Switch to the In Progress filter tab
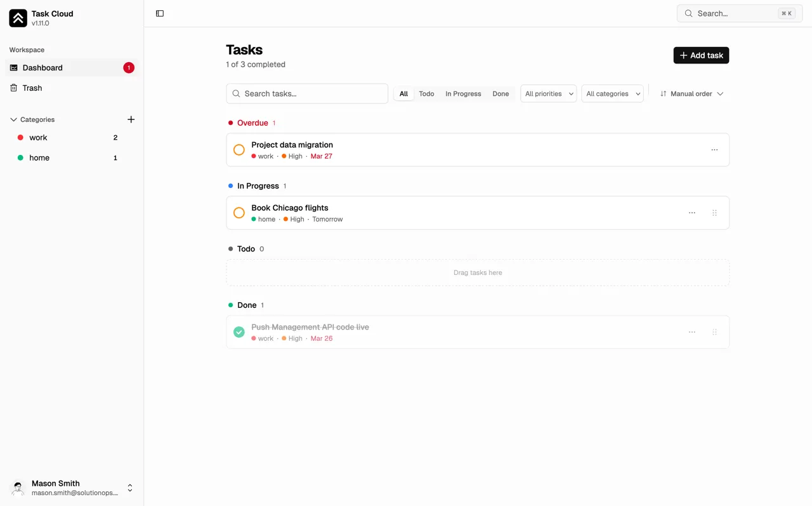Image resolution: width=812 pixels, height=506 pixels. [x=463, y=93]
